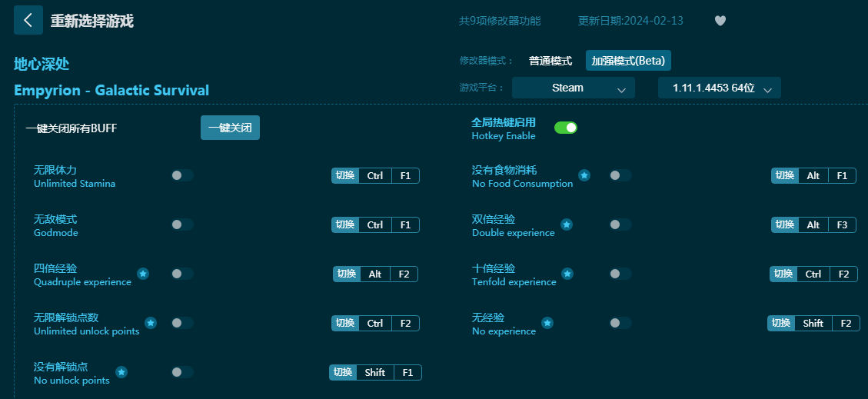Image resolution: width=868 pixels, height=399 pixels.
Task: Click 切换 button for Quadruple experience hotkey
Action: pyautogui.click(x=347, y=274)
